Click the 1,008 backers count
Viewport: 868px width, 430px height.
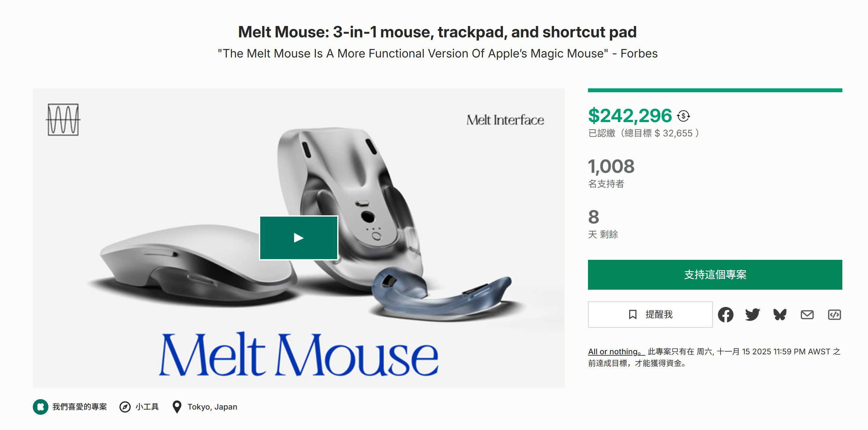[x=611, y=166]
